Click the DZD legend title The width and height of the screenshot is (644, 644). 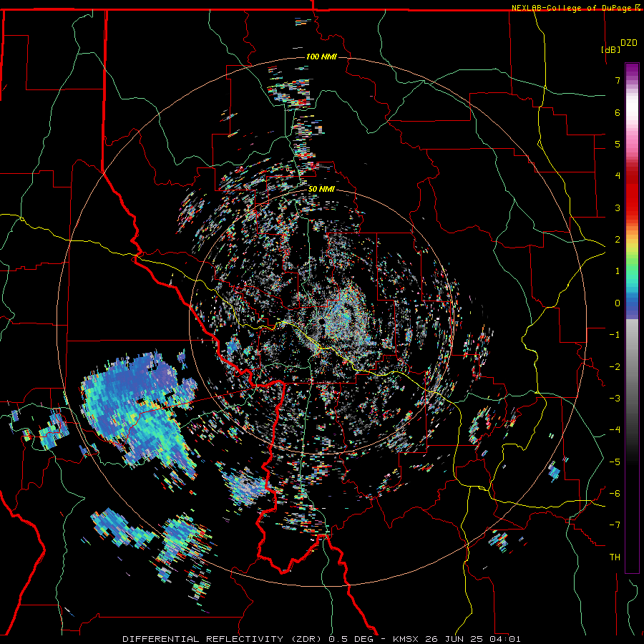pos(629,42)
